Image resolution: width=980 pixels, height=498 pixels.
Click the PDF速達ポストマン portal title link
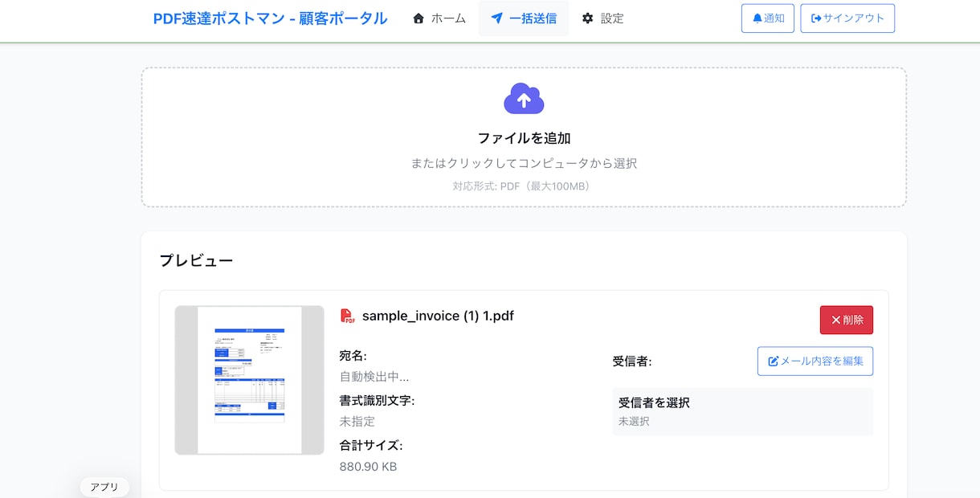(x=270, y=18)
